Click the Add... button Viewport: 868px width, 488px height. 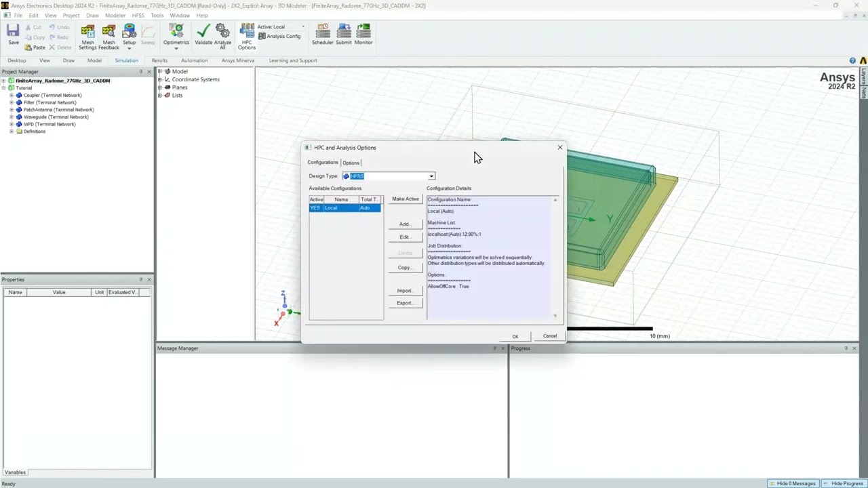pyautogui.click(x=405, y=224)
